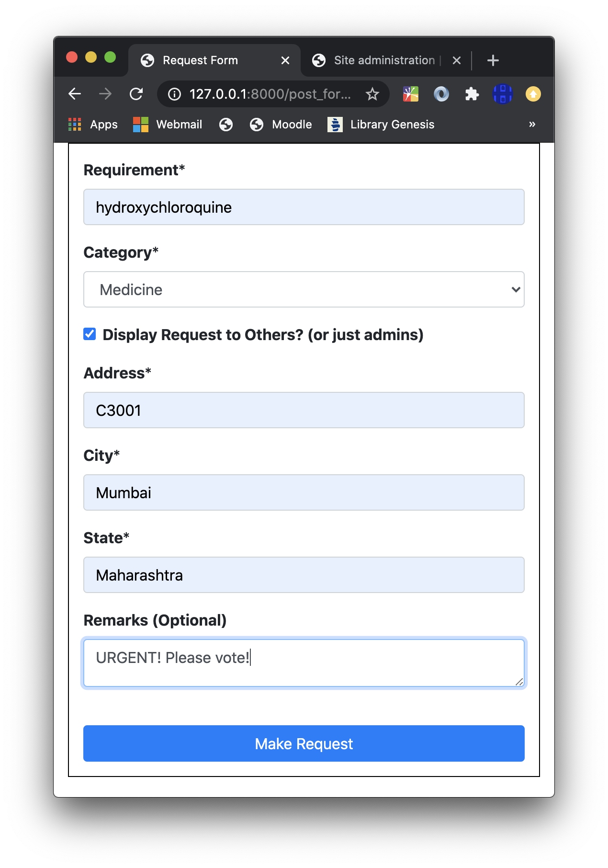Reload the Request Form page
Image resolution: width=608 pixels, height=868 pixels.
pyautogui.click(x=136, y=94)
